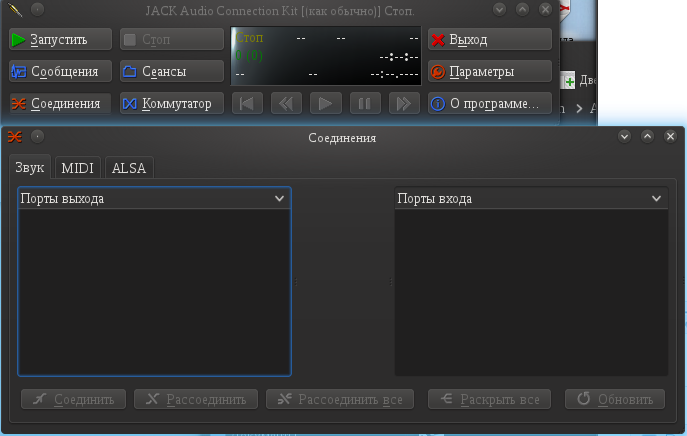
Task: Click the pin button in Соединения titlebar
Action: [38, 137]
